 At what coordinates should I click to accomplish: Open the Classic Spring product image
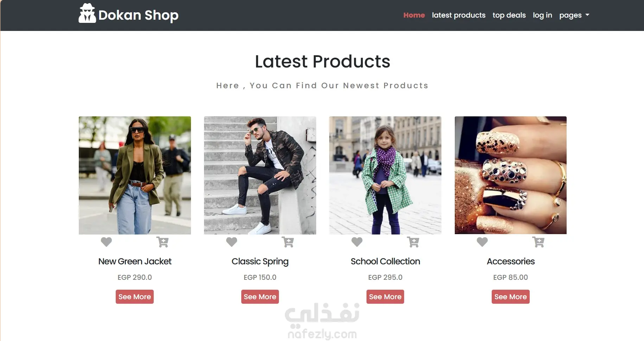(x=260, y=175)
